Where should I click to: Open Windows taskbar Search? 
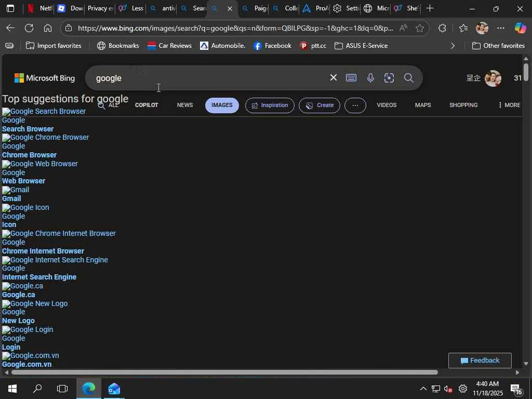[x=37, y=389]
